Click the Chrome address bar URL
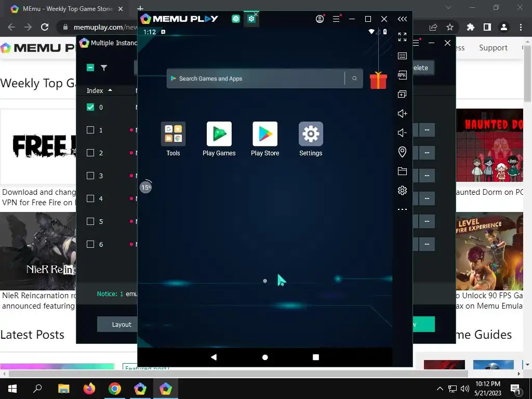Image resolution: width=532 pixels, height=399 pixels. (x=105, y=27)
